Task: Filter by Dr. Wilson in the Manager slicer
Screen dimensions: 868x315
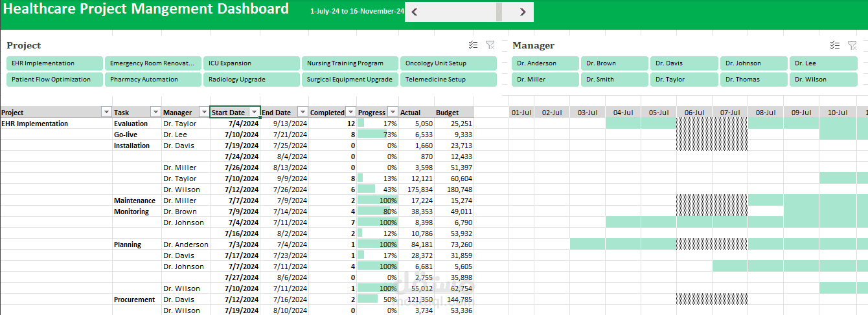Action: tap(823, 80)
